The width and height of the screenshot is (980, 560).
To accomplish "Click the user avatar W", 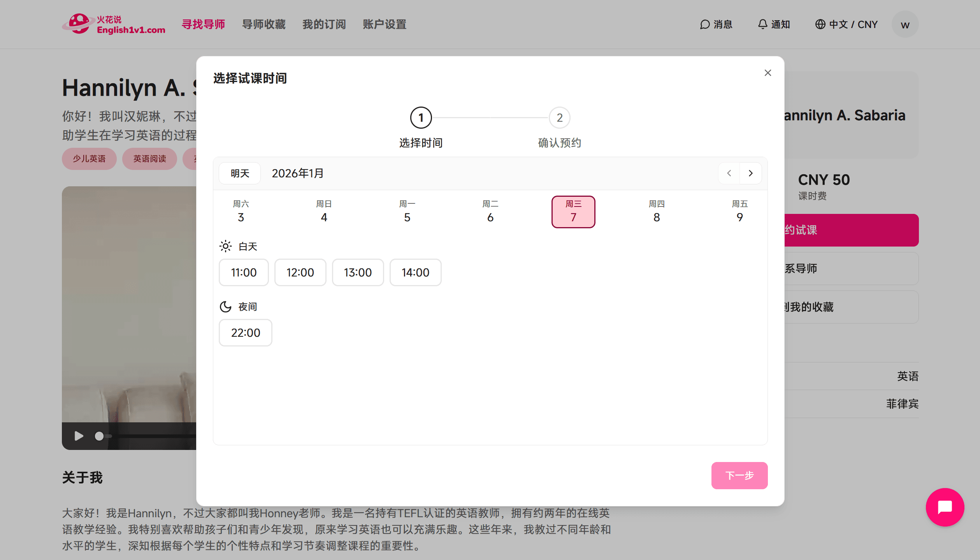I will (x=905, y=24).
